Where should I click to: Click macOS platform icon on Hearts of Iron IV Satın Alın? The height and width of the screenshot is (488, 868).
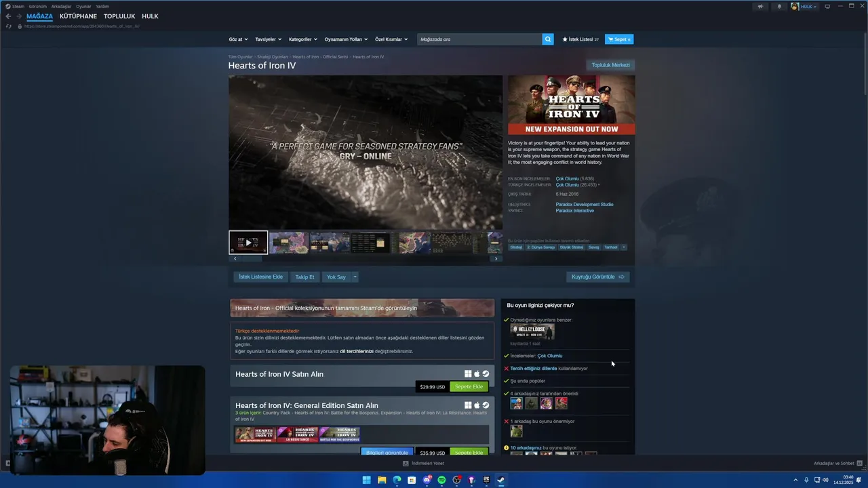tap(477, 373)
